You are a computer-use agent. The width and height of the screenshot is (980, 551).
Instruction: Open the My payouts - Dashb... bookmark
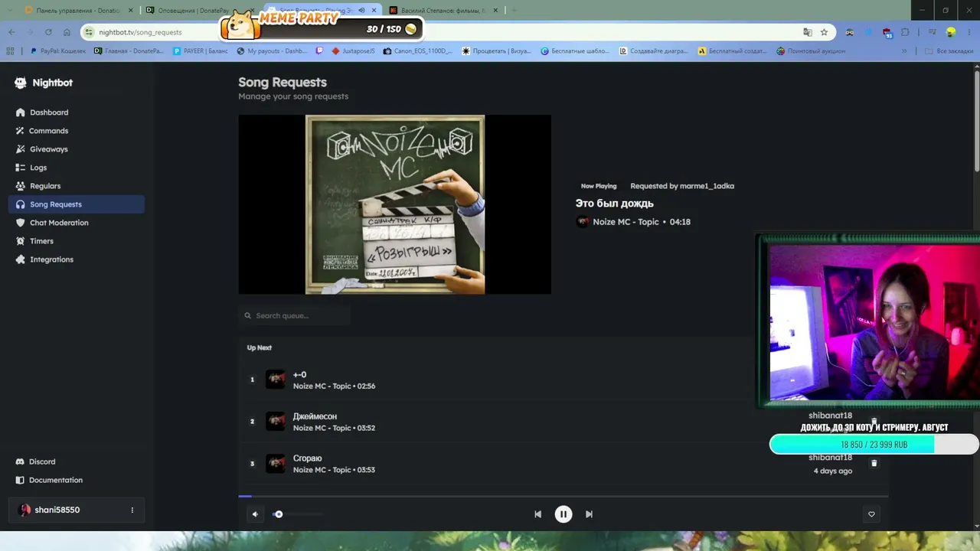coord(272,51)
